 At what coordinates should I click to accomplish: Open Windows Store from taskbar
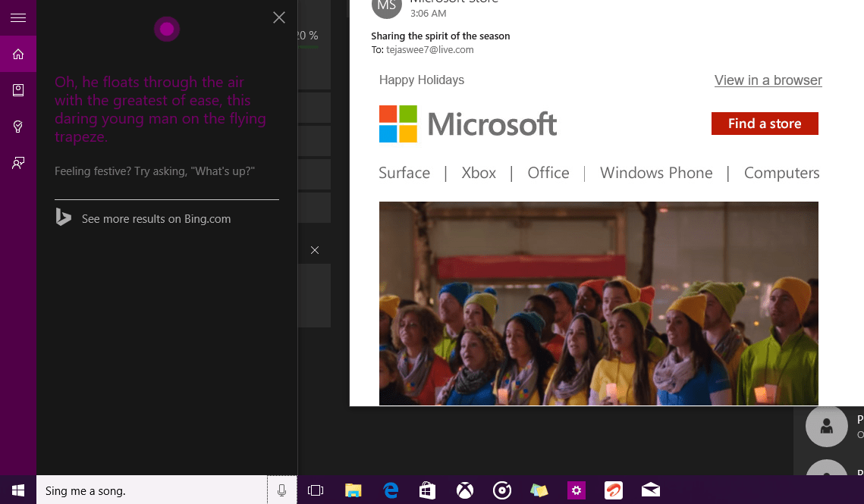[x=428, y=490]
